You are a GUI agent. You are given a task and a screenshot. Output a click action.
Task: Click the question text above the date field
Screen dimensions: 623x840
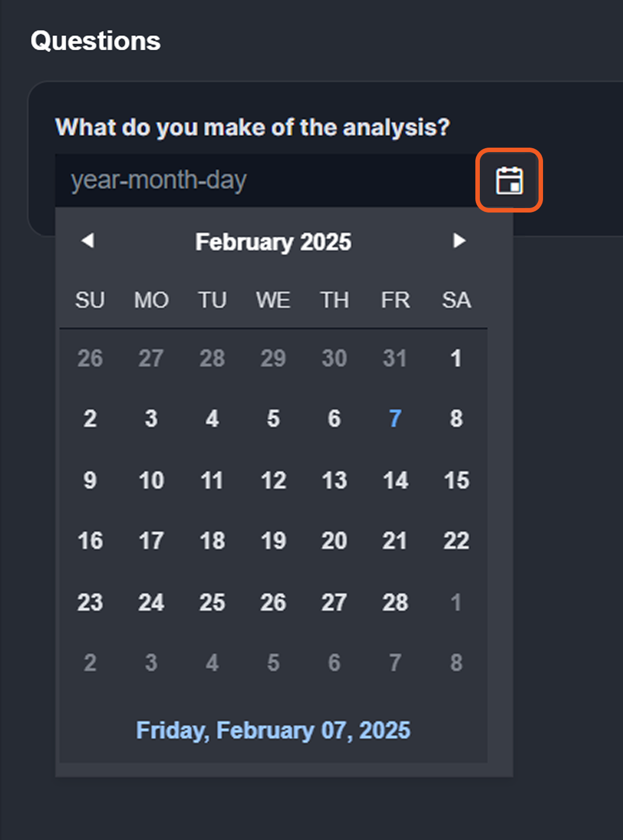(253, 127)
